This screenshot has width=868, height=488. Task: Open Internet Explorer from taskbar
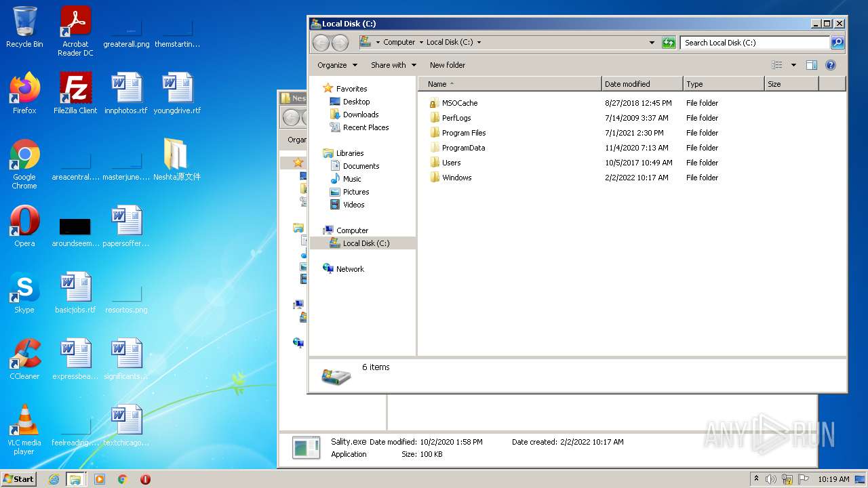pos(54,479)
